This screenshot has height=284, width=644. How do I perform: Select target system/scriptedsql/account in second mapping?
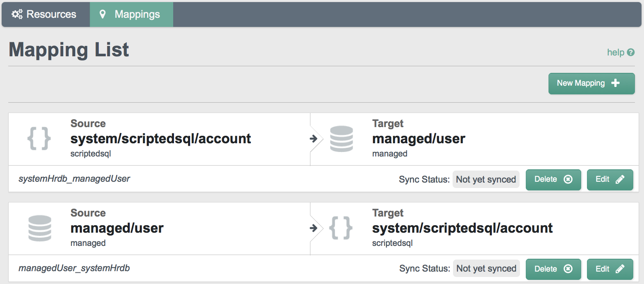[463, 228]
